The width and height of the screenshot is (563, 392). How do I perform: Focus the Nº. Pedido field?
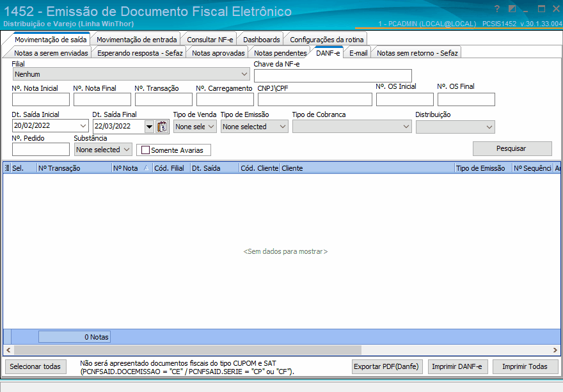point(41,150)
